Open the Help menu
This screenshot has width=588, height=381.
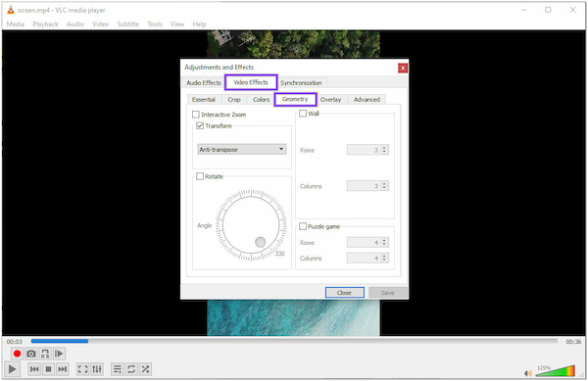pyautogui.click(x=200, y=24)
